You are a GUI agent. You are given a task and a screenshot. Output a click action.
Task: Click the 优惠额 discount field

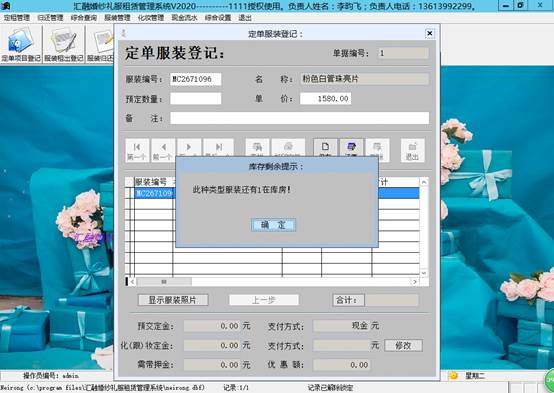(341, 365)
